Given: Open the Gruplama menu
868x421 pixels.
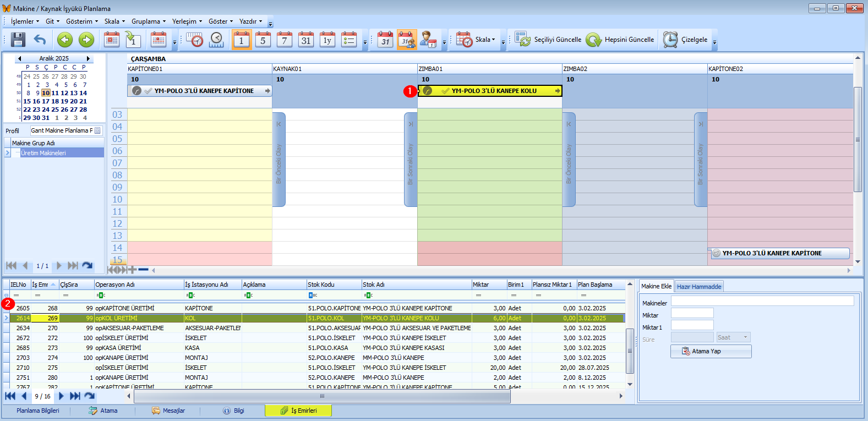Looking at the screenshot, I should (148, 21).
